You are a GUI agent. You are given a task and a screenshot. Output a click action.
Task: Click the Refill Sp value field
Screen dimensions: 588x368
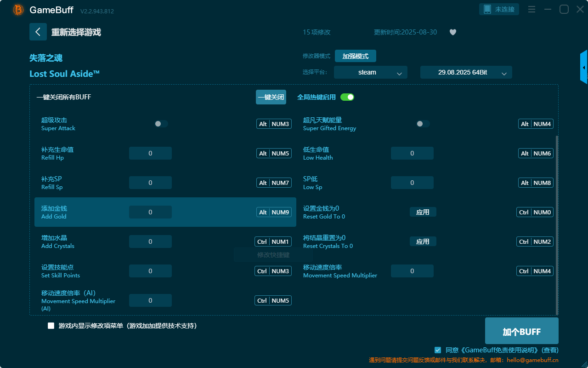[150, 183]
